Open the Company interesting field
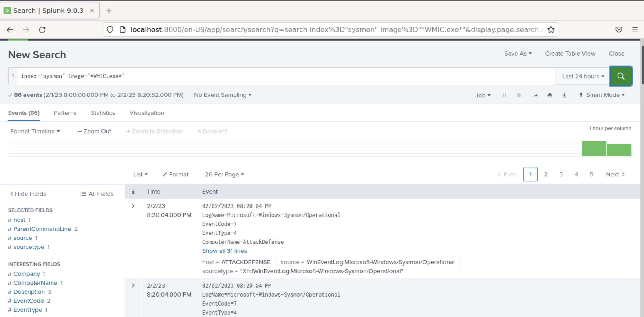Image resolution: width=644 pixels, height=317 pixels. pos(26,274)
